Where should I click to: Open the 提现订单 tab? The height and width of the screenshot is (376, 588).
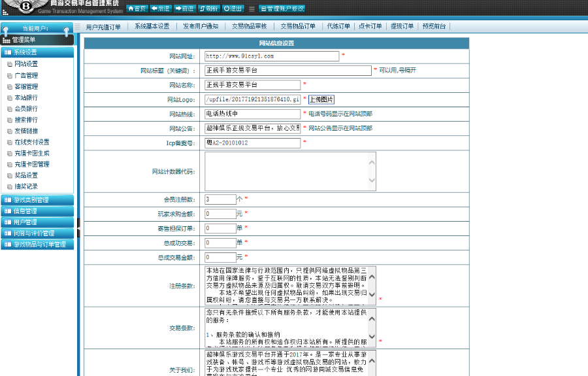coord(402,26)
